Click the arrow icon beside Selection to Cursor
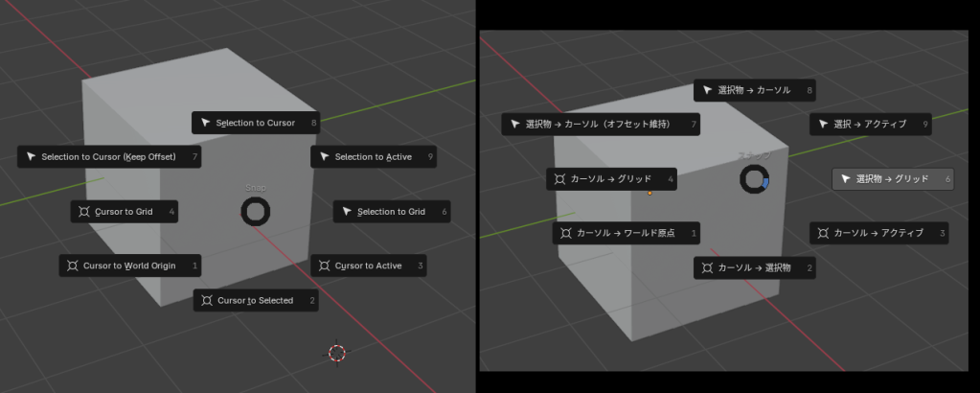 coord(205,123)
